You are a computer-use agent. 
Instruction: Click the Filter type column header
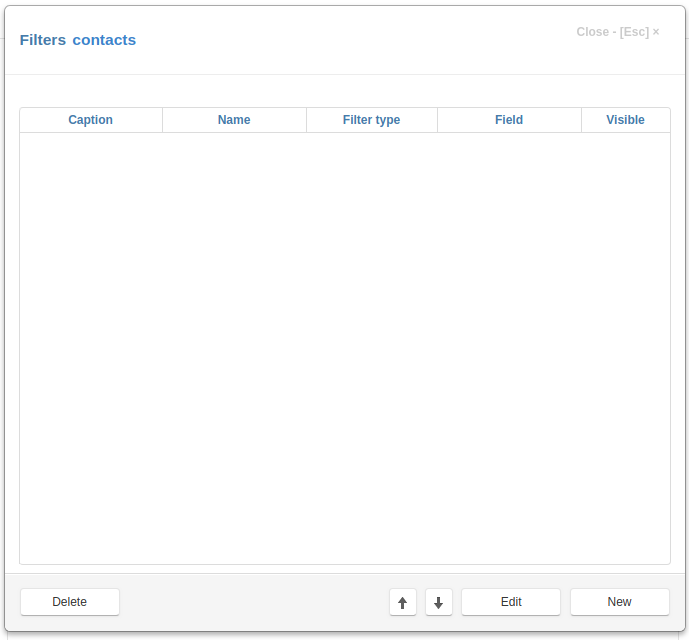coord(372,120)
